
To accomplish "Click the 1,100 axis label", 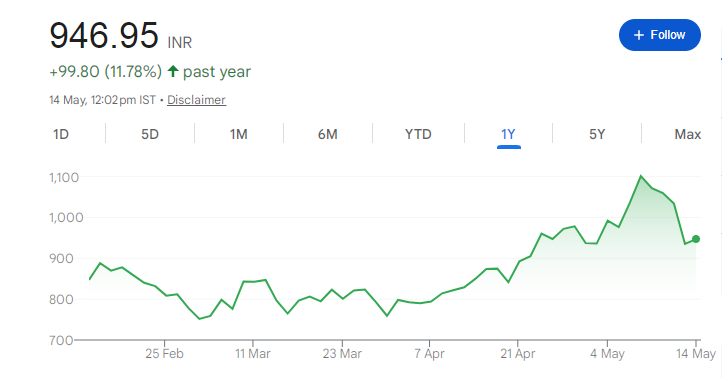I will [64, 177].
